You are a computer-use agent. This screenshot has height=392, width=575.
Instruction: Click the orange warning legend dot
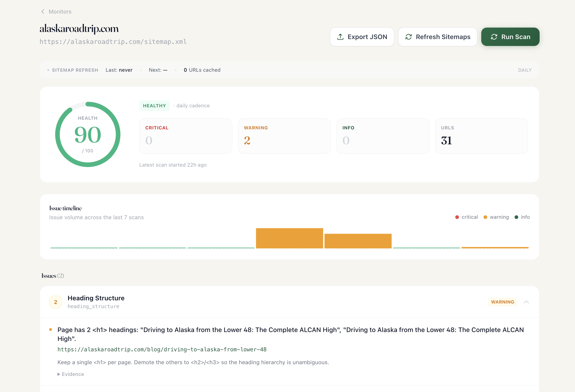(x=485, y=217)
